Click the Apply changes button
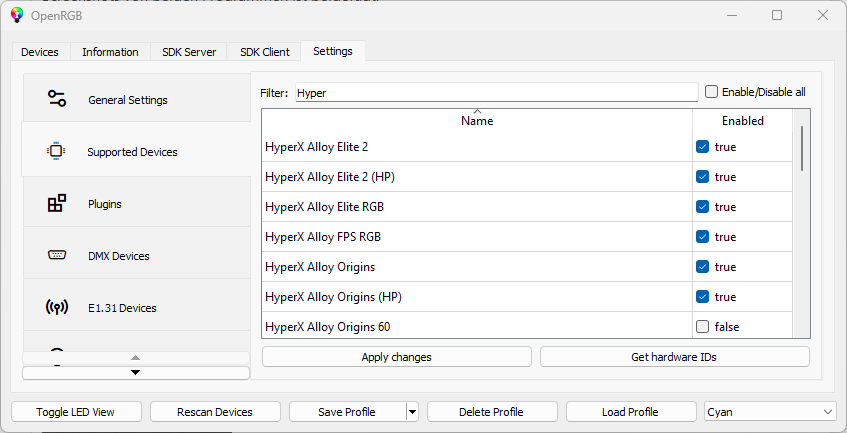Viewport: 847px width, 433px height. pyautogui.click(x=396, y=357)
